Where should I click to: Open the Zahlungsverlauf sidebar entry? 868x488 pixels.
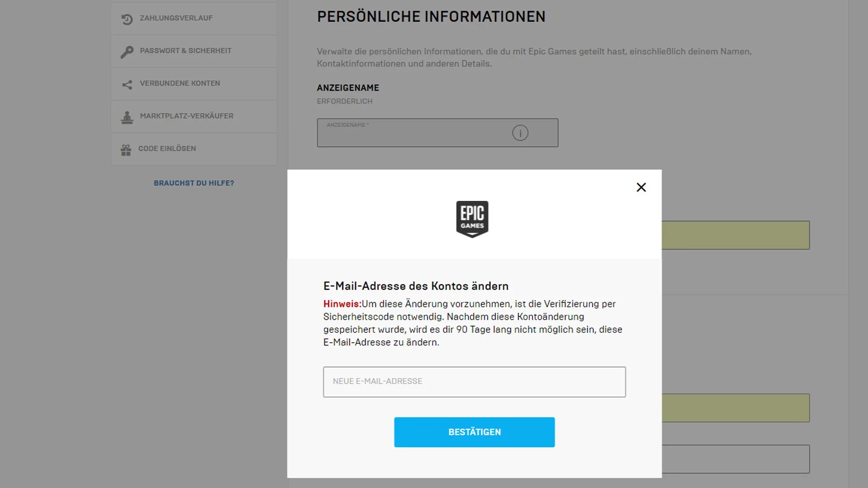194,19
